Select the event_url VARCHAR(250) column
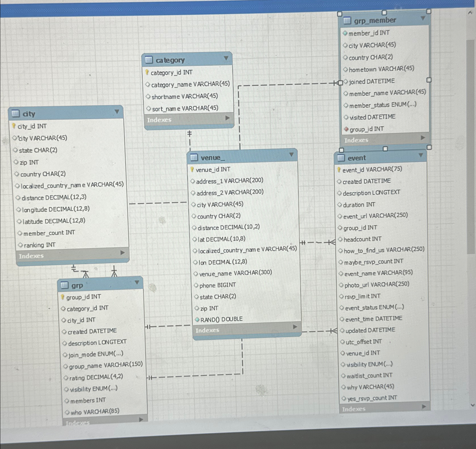Screen dimensions: 476x449 375,216
